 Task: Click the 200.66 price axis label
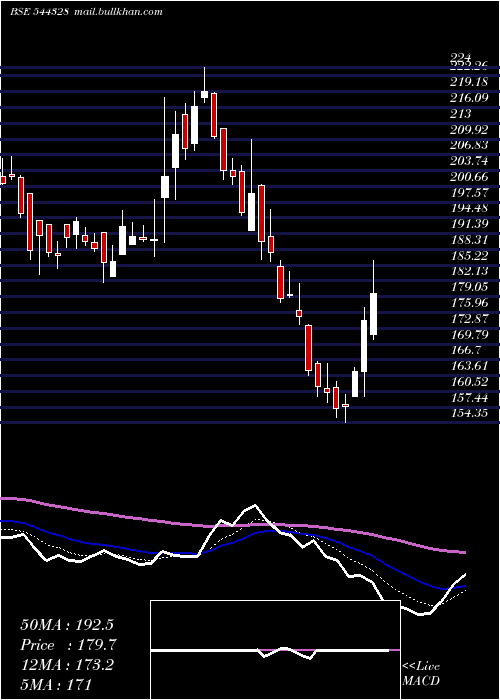[469, 177]
